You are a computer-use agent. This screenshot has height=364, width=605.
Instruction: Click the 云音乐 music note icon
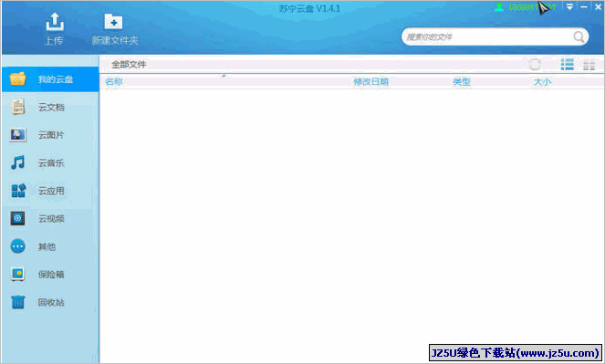[x=17, y=162]
